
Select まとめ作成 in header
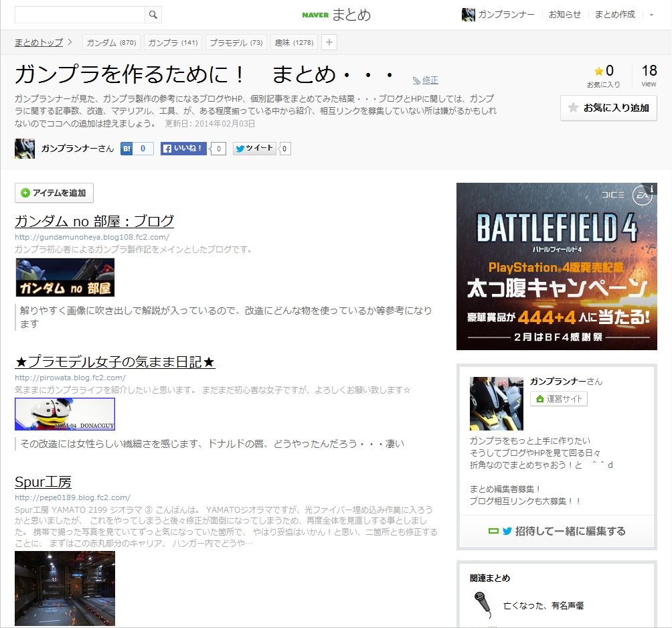tap(614, 15)
